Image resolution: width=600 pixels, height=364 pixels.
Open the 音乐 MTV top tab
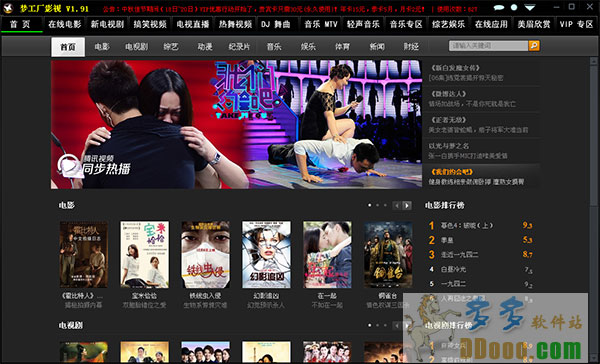click(x=321, y=24)
